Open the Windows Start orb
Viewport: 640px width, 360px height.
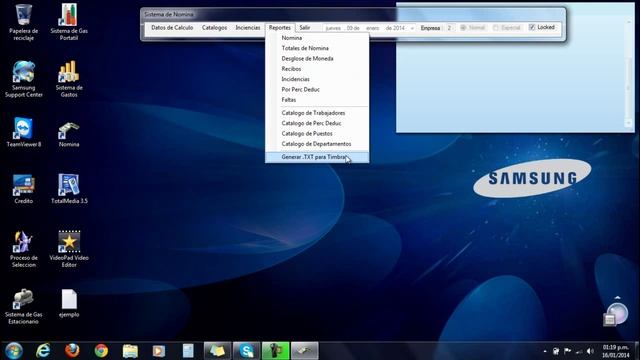click(x=14, y=351)
